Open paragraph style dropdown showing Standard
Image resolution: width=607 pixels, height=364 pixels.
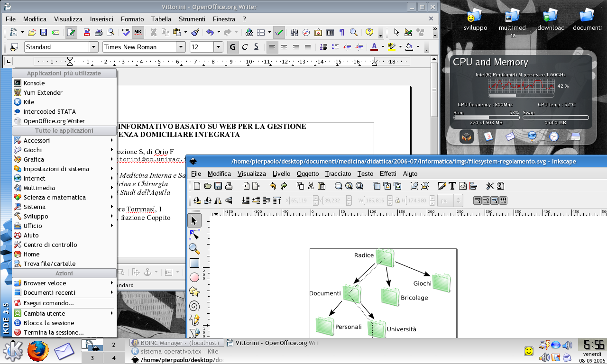(94, 47)
